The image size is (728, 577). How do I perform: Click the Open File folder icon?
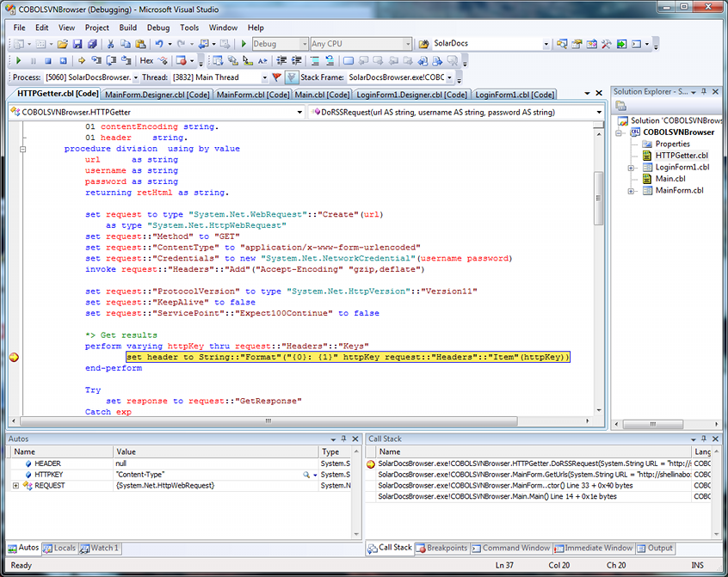[62, 44]
